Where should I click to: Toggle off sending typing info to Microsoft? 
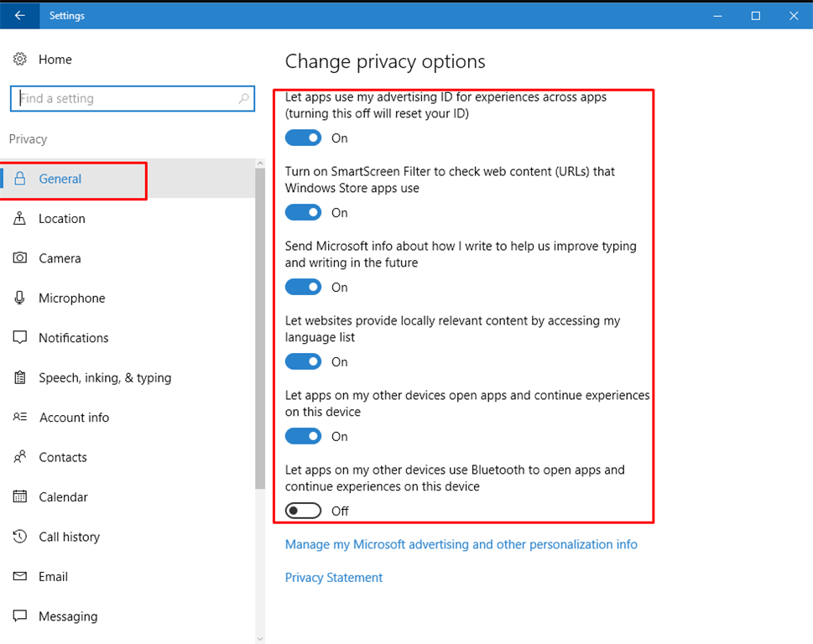point(303,288)
